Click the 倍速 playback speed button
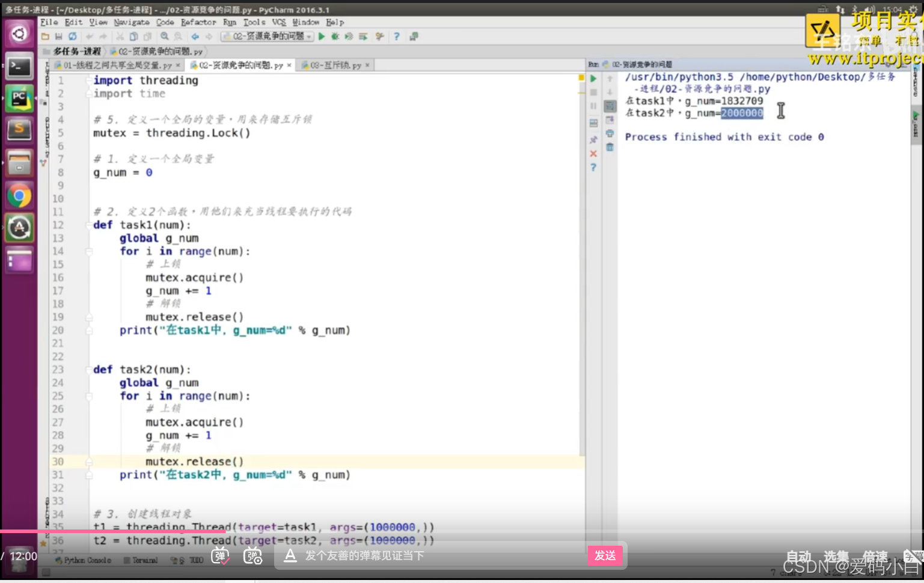This screenshot has width=924, height=583. (875, 557)
